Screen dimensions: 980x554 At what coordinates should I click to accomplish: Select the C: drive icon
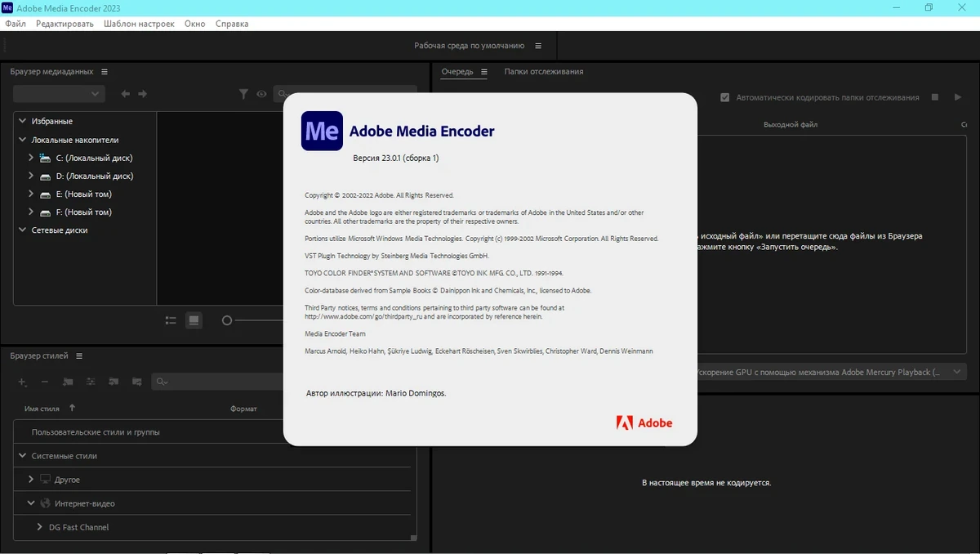(x=45, y=158)
